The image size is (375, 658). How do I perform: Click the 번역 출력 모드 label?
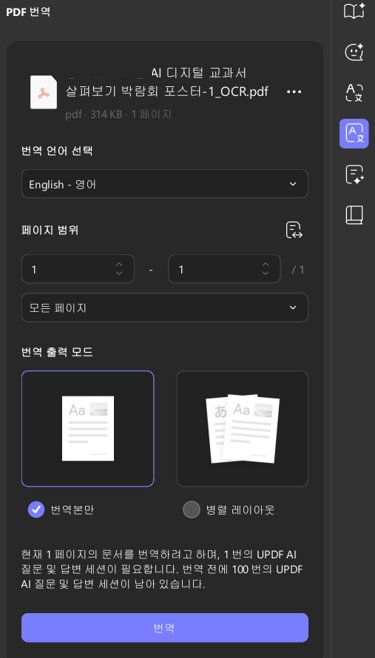pyautogui.click(x=57, y=352)
